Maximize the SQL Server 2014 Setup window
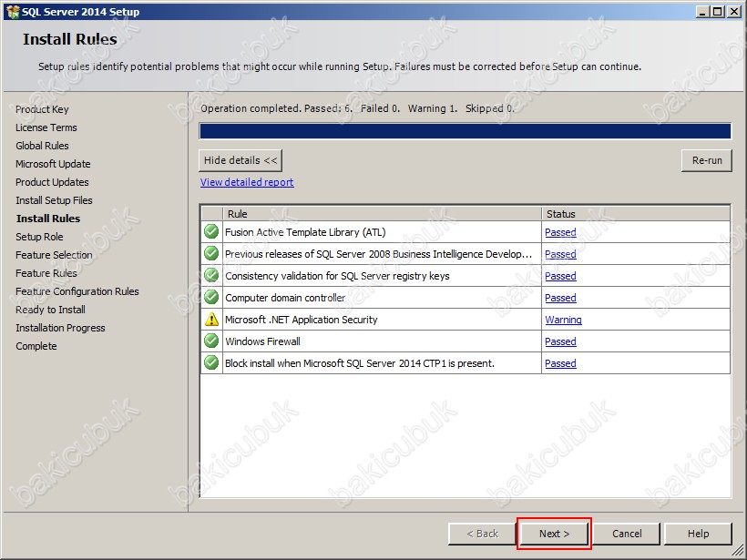747x560 pixels. pyautogui.click(x=718, y=12)
